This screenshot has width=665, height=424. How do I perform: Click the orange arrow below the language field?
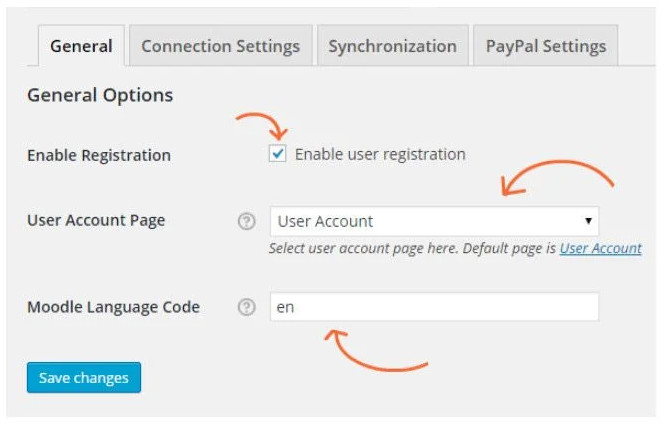(x=376, y=350)
